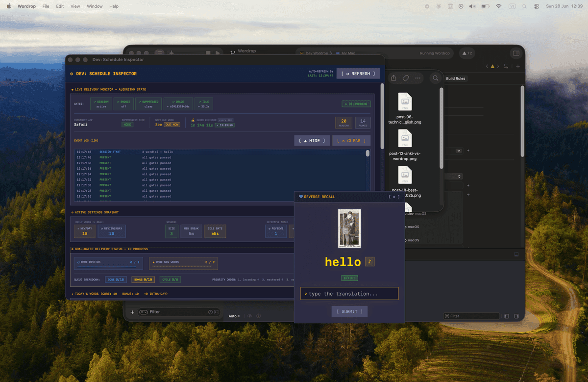Open the Window menu
Viewport: 588px width, 382px height.
point(95,6)
